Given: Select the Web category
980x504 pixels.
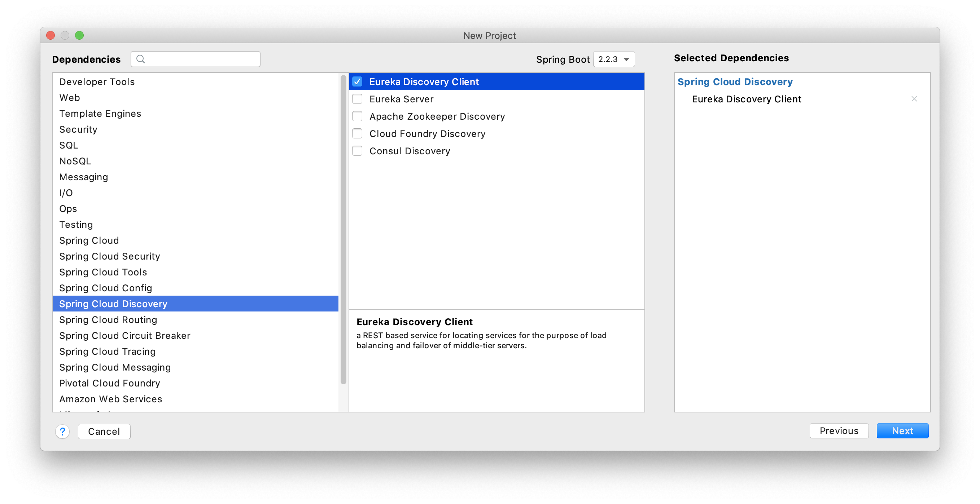Looking at the screenshot, I should coord(195,98).
